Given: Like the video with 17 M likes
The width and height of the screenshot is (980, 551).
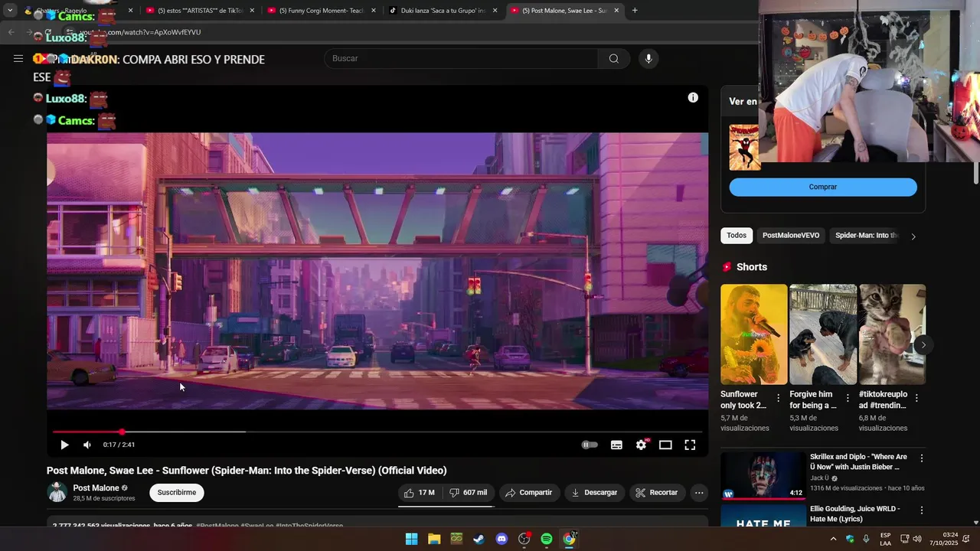Looking at the screenshot, I should [420, 493].
